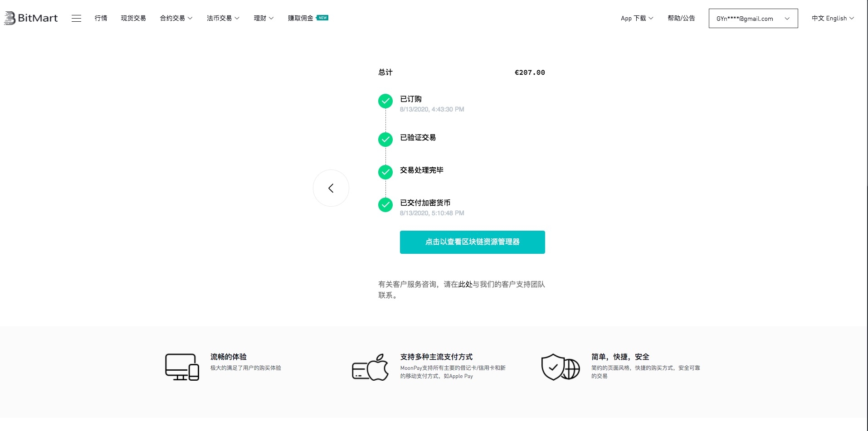This screenshot has height=431, width=868.
Task: Click the card and Apple payment icon
Action: (x=371, y=367)
